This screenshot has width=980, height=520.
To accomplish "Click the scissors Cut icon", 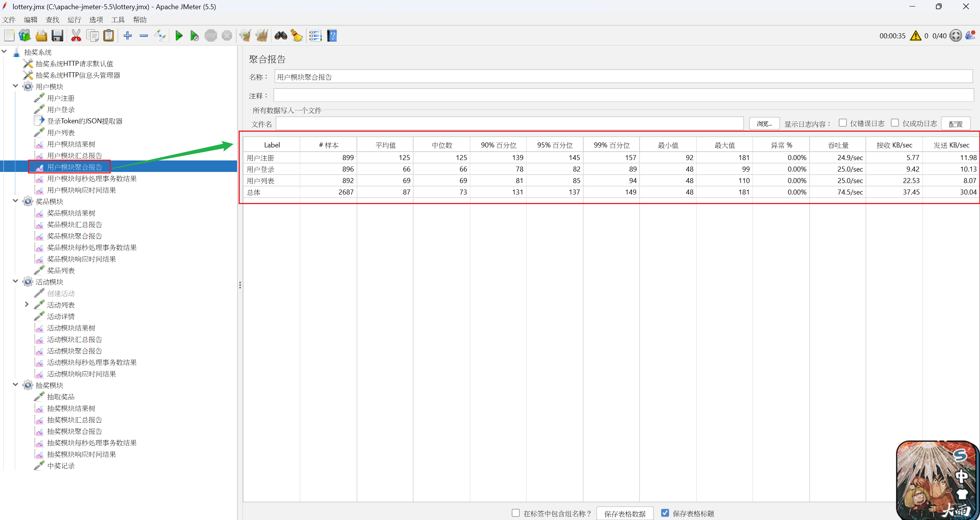I will click(76, 36).
